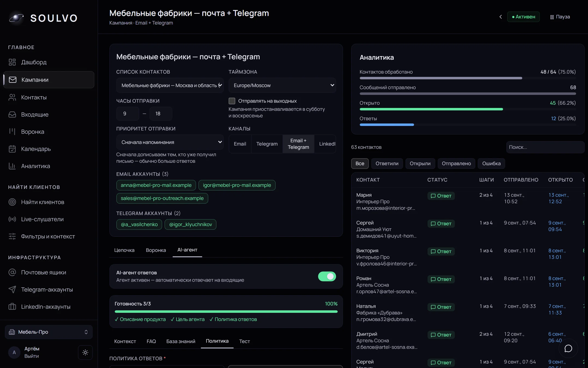Viewport: 588px width, 368px height.
Task: Filter contacts by Ответили
Action: [x=387, y=164]
